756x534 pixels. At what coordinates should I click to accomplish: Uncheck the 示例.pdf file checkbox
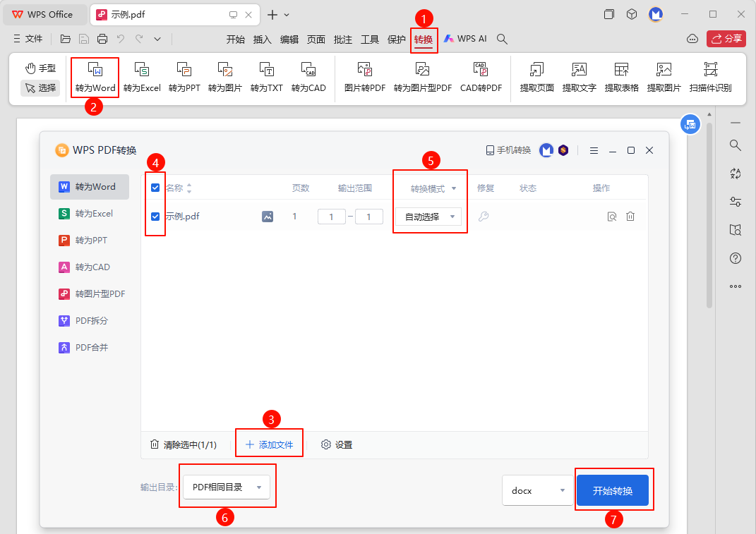click(155, 217)
